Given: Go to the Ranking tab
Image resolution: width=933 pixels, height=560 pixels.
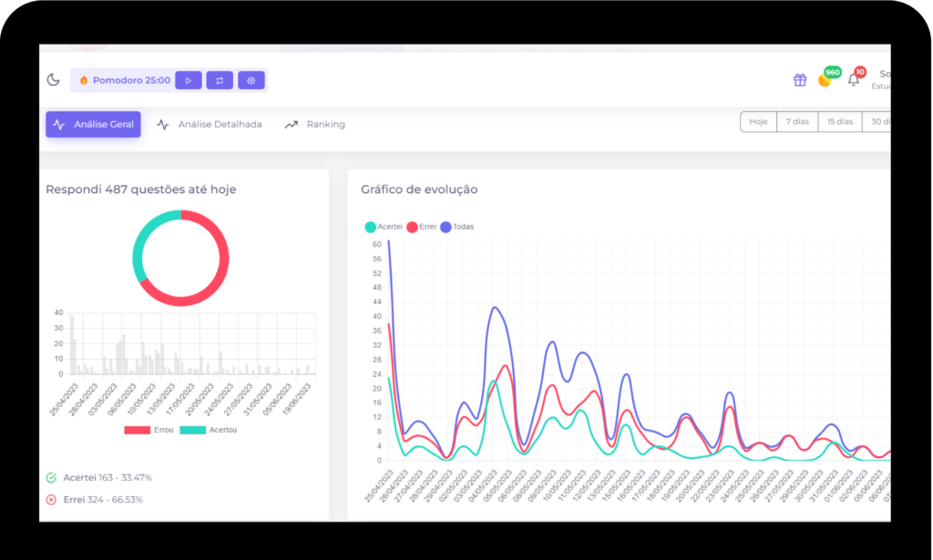Looking at the screenshot, I should [x=315, y=124].
